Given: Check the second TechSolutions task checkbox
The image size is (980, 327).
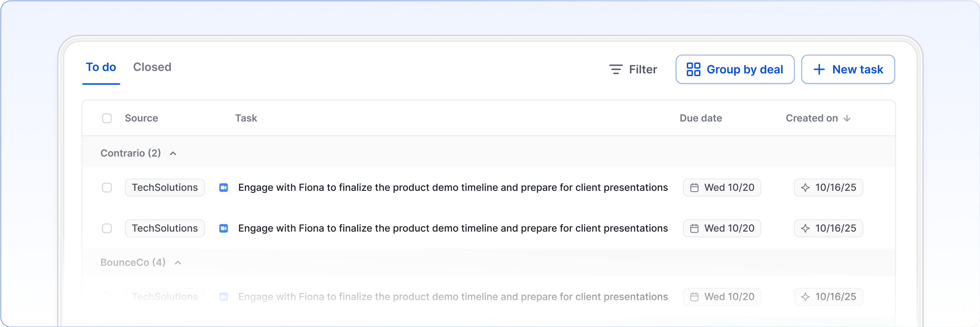Looking at the screenshot, I should click(107, 228).
